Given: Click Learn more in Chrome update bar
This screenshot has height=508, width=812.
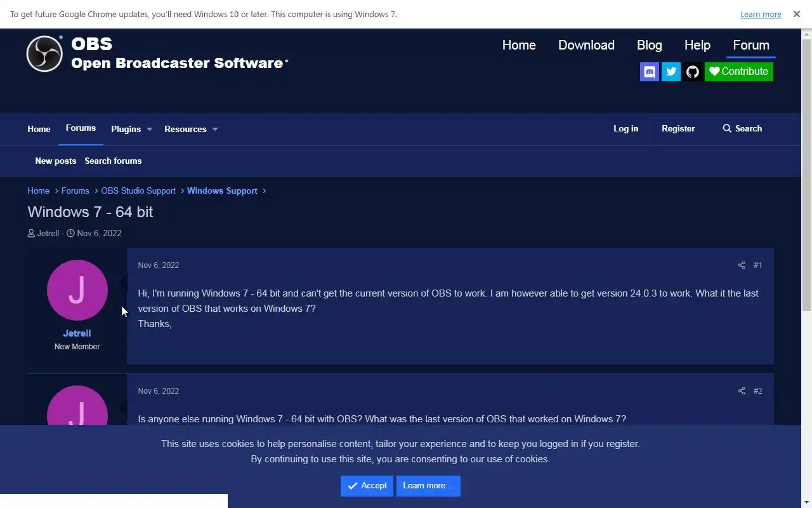Looking at the screenshot, I should pyautogui.click(x=761, y=14).
